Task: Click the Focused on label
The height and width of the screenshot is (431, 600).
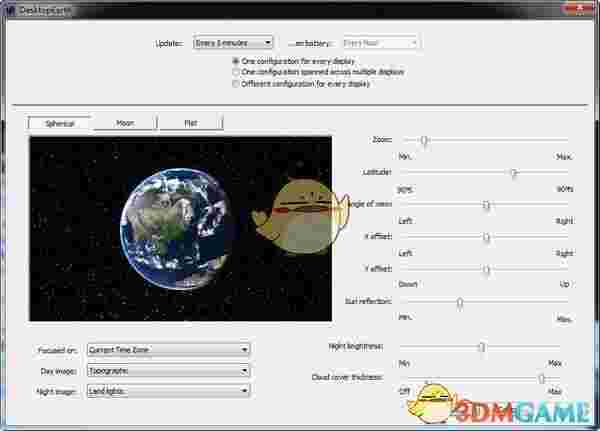Action: pyautogui.click(x=57, y=350)
